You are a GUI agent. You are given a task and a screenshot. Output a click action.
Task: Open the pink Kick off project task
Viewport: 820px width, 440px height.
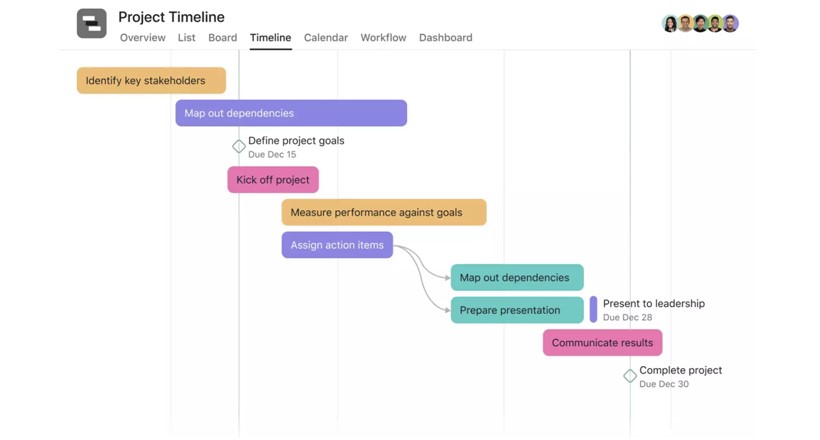coord(273,180)
